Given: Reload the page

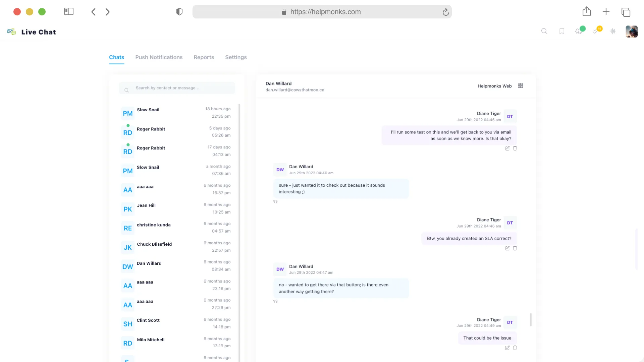Looking at the screenshot, I should (445, 12).
